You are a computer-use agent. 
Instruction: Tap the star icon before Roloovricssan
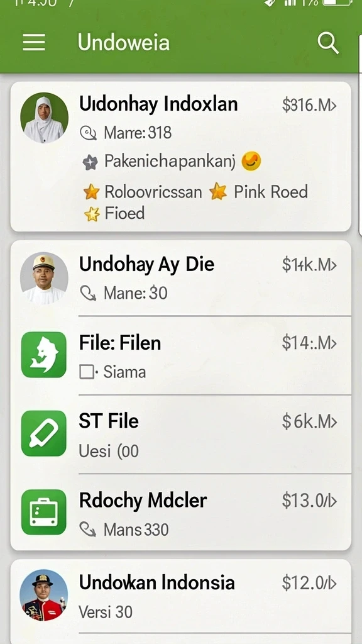[91, 192]
